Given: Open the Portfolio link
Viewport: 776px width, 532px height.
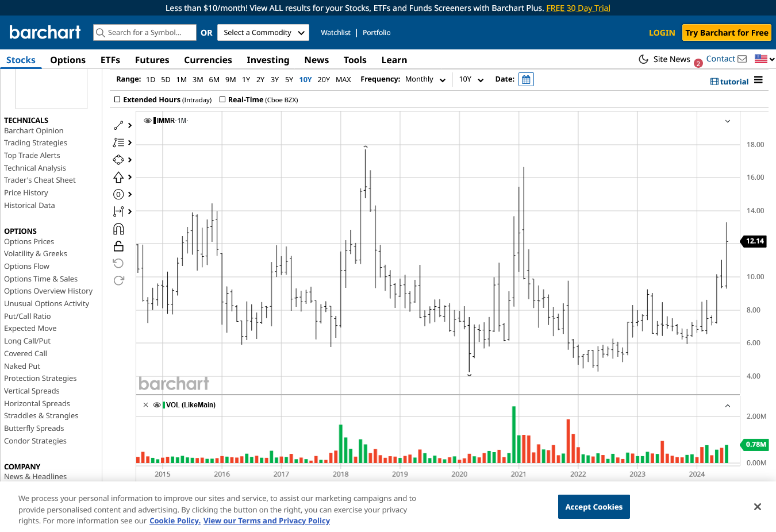Looking at the screenshot, I should click(377, 33).
